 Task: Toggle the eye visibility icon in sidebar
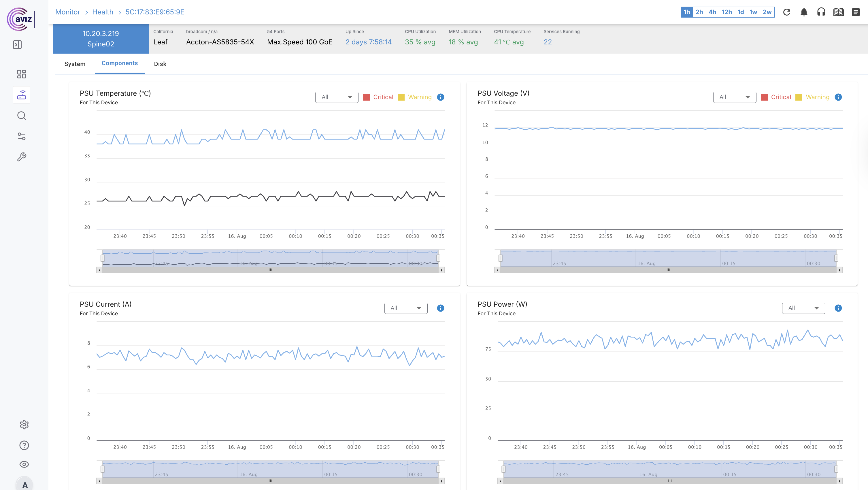click(24, 464)
